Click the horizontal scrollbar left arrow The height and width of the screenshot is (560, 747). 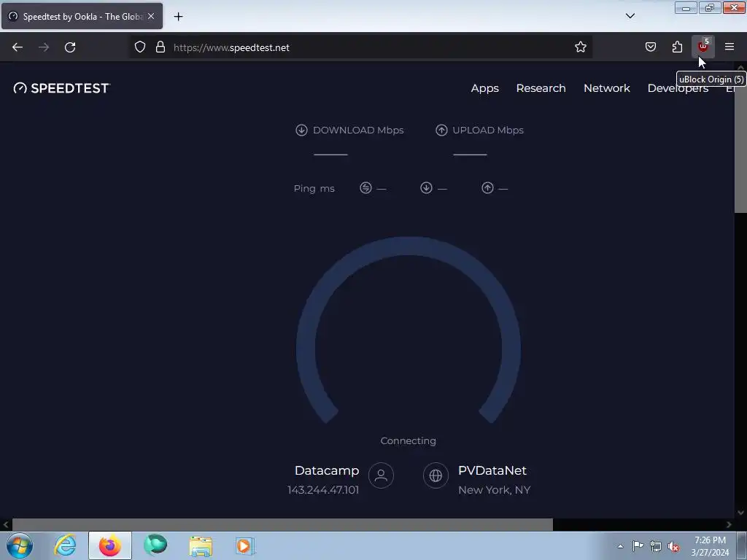pyautogui.click(x=6, y=524)
